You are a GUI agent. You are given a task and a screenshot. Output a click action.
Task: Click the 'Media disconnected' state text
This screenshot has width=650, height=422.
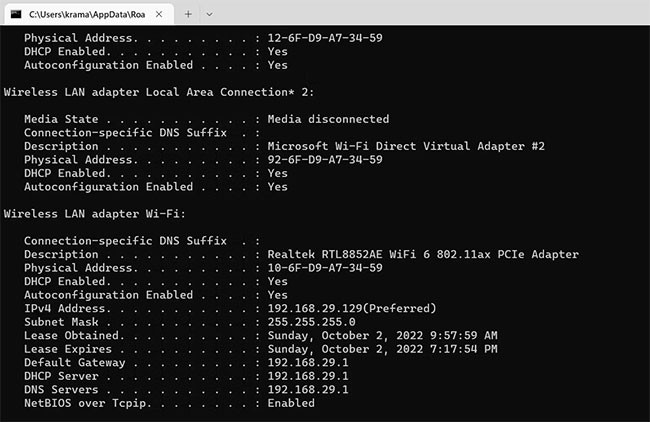point(328,119)
